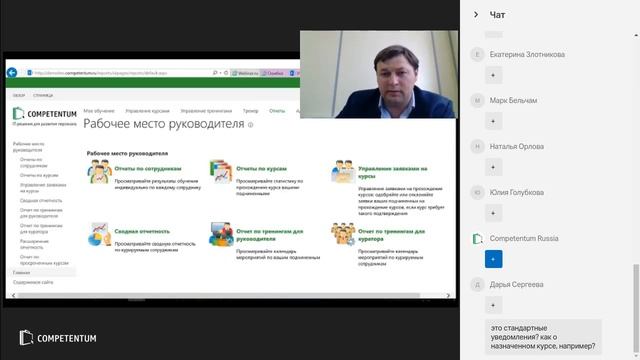Click the Управление заявками на курсы icon
The height and width of the screenshot is (360, 640).
point(343,171)
